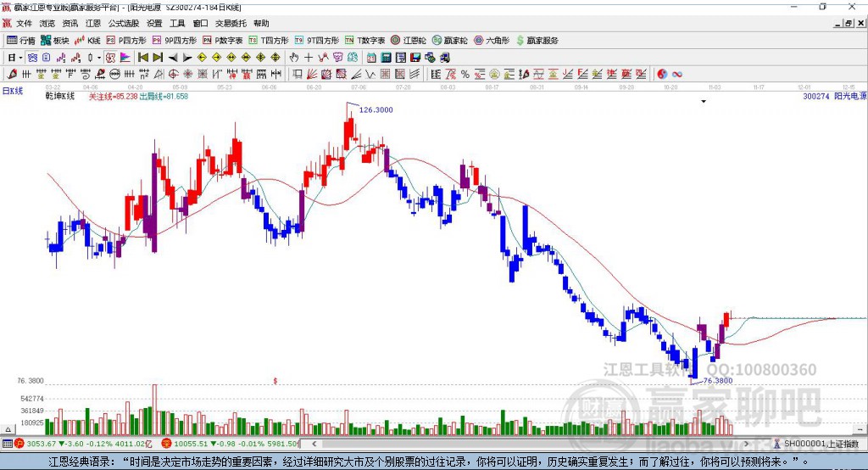Select the crosshair cursor tool
This screenshot has height=470, width=868.
pos(309,58)
